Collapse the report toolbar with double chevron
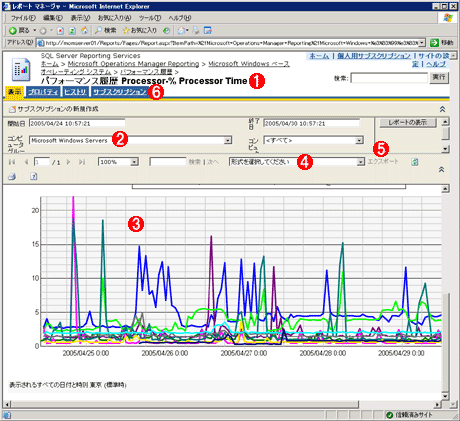Screen dimensions: 460x421 pos(441,169)
